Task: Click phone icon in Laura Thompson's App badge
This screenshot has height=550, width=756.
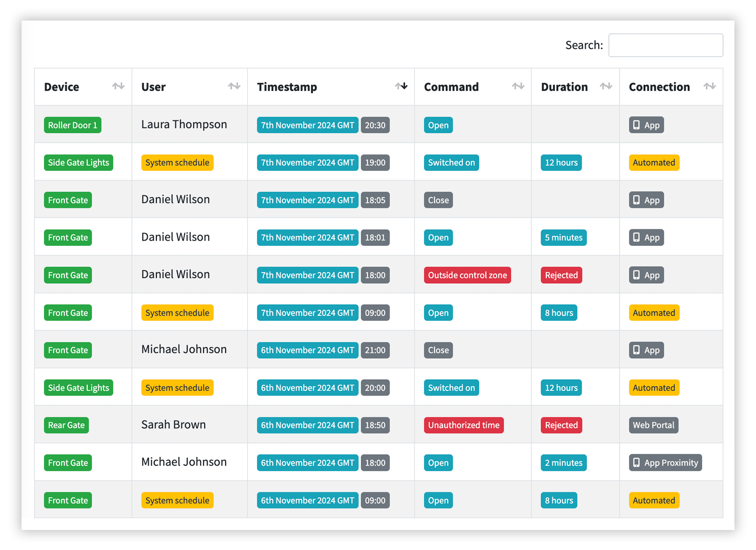Action: click(x=636, y=125)
